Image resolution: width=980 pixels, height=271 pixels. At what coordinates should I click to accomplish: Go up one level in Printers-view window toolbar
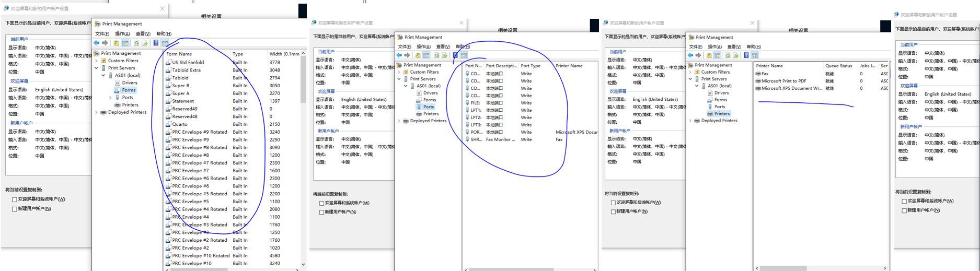point(709,55)
